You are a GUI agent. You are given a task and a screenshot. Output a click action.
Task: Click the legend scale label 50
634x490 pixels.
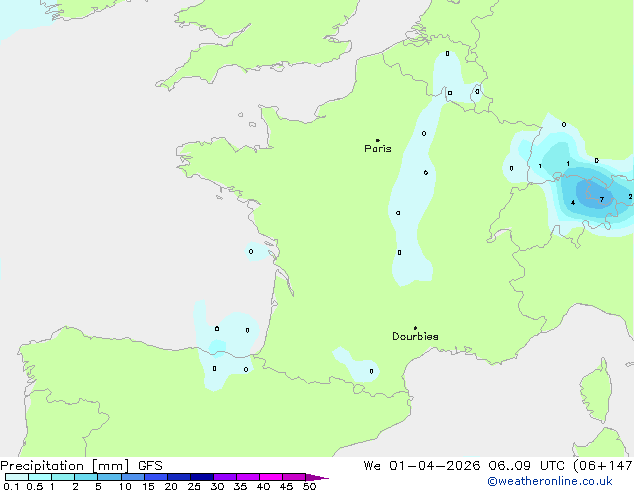pos(309,486)
